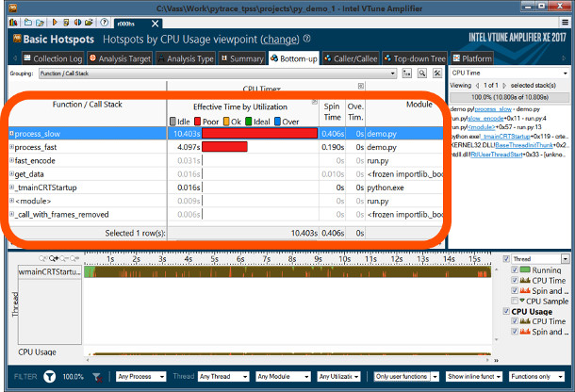Open the Any Module filter dropdown
The width and height of the screenshot is (575, 392).
[x=284, y=377]
